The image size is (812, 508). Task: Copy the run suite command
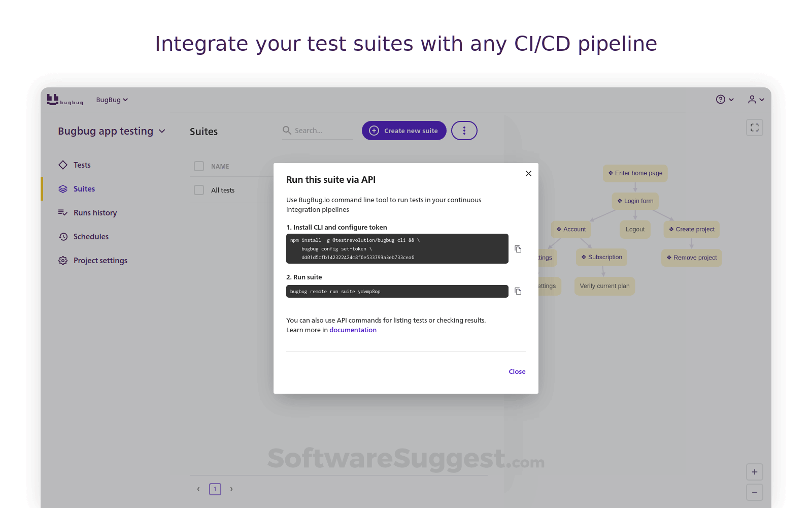pos(518,291)
